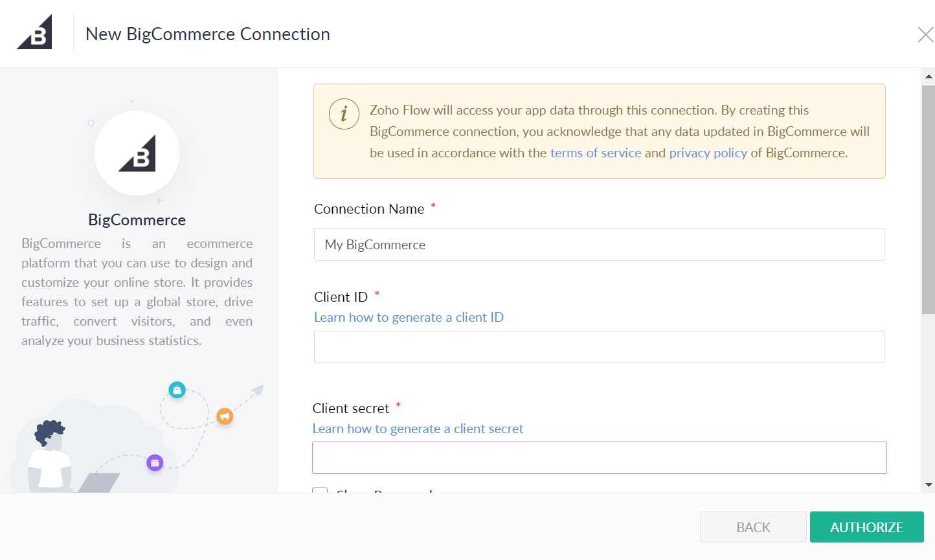The height and width of the screenshot is (560, 935).
Task: Click the purple calendar illustration icon
Action: tap(155, 463)
